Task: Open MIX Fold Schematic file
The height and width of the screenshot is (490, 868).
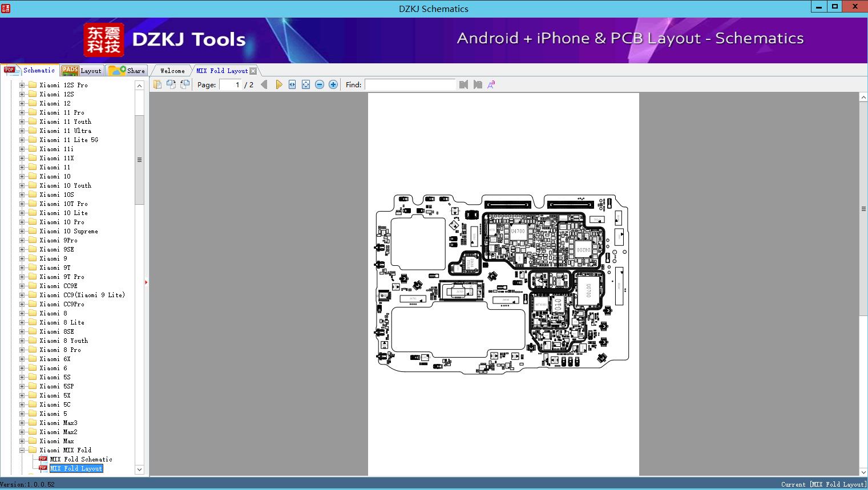Action: point(81,459)
